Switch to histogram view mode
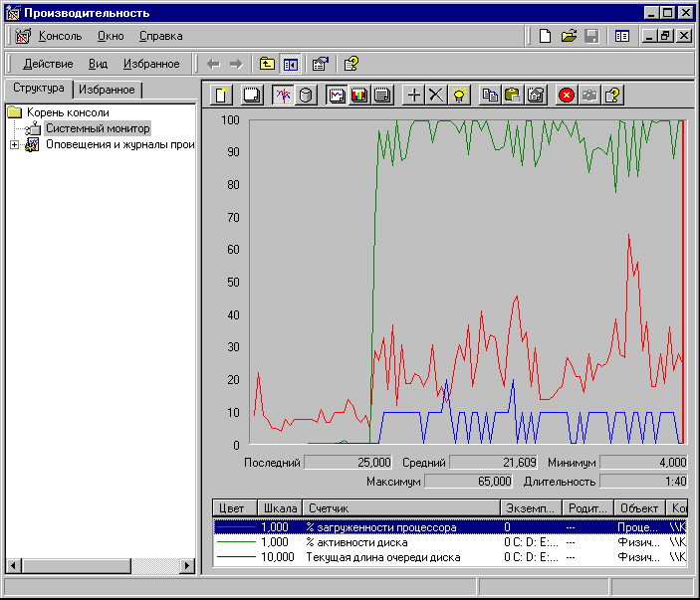Viewport: 700px width, 600px height. click(358, 96)
